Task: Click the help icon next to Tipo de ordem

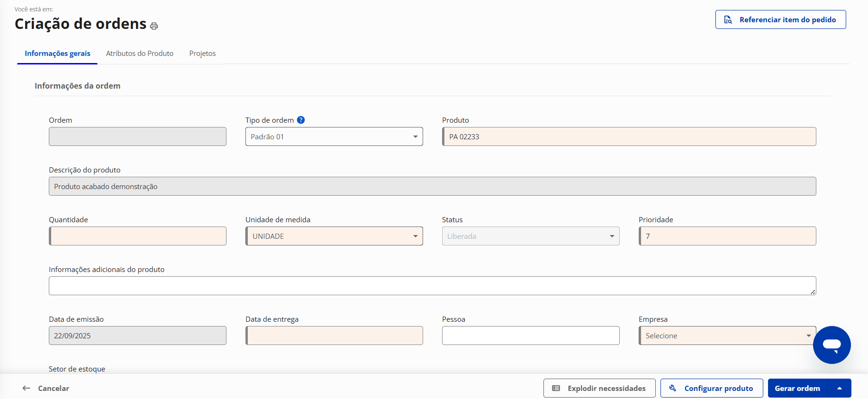Action: click(301, 120)
